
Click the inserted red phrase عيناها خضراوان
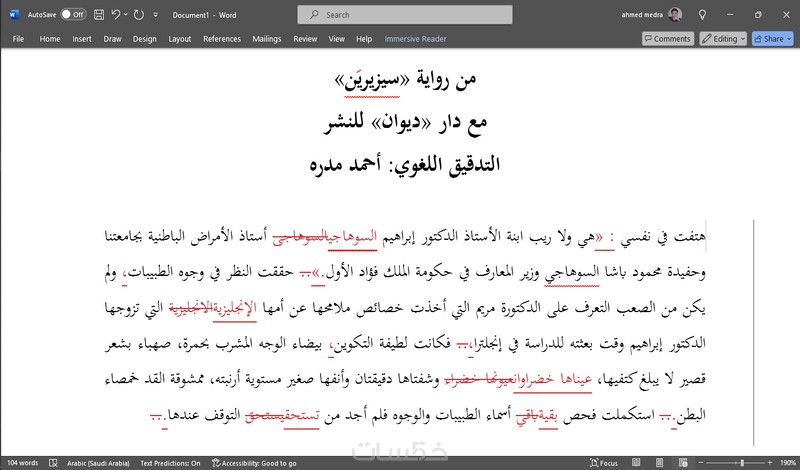pos(554,379)
